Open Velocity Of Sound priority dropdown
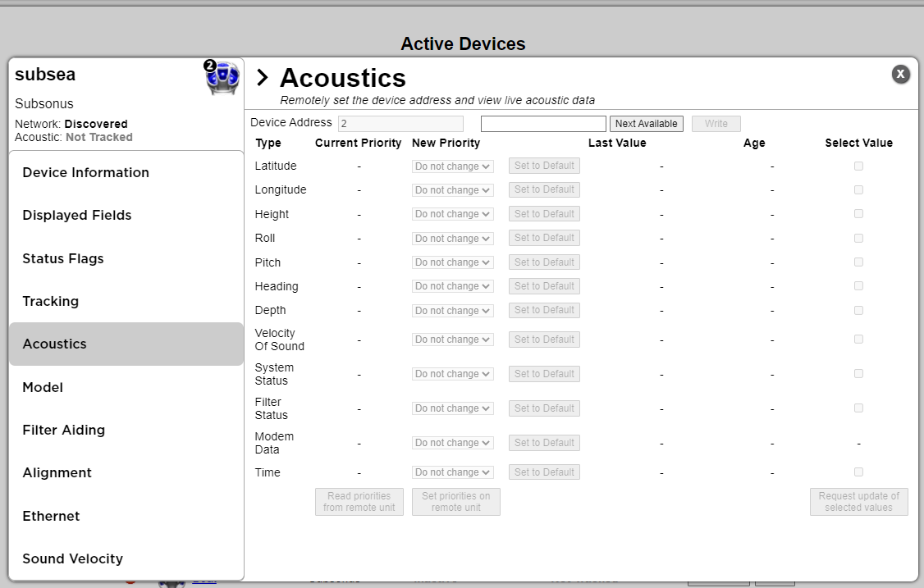The height and width of the screenshot is (588, 924). (453, 340)
